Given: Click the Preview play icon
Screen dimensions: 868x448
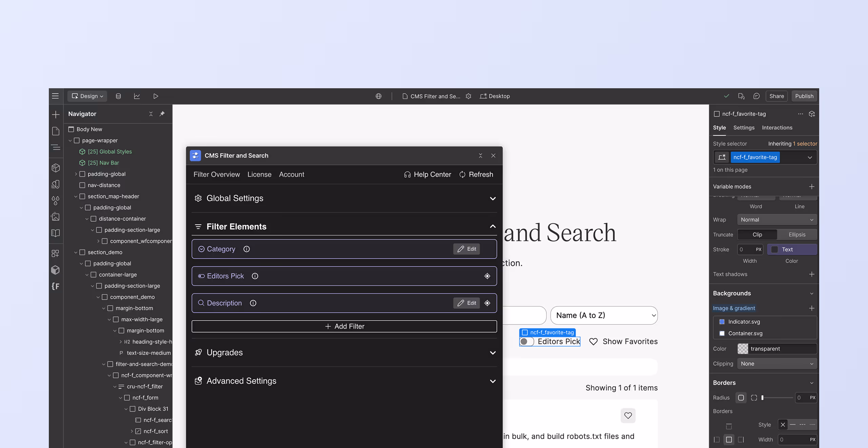Looking at the screenshot, I should [156, 96].
